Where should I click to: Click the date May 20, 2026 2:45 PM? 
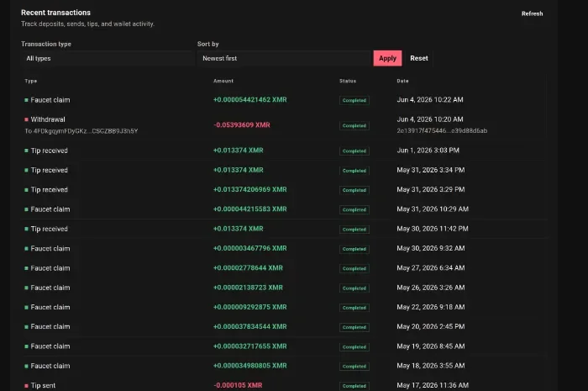(x=430, y=326)
